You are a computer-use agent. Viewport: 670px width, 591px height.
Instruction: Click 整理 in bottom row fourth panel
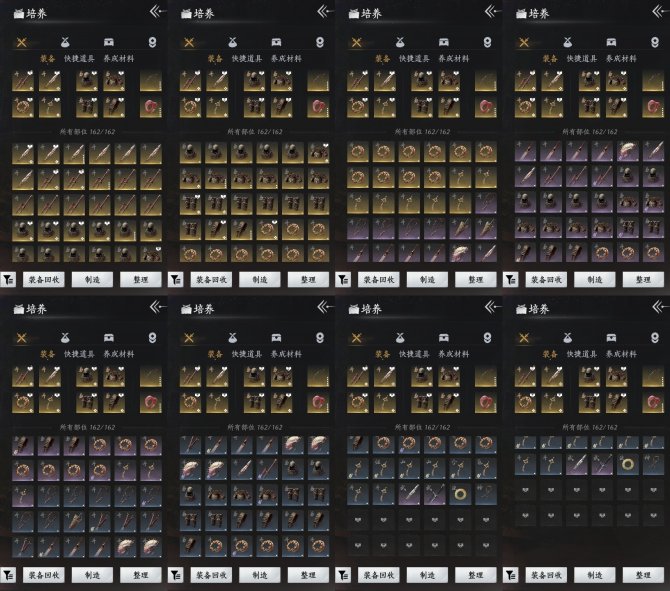click(x=643, y=575)
